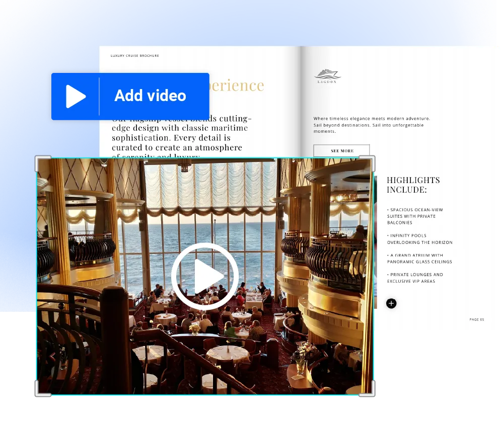The image size is (504, 428).
Task: Click the Add video button label
Action: [150, 96]
